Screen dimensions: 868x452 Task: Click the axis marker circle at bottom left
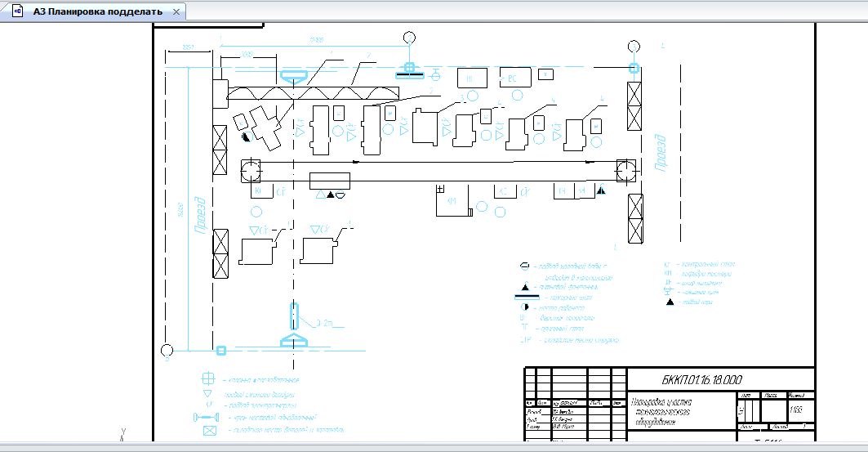click(167, 351)
